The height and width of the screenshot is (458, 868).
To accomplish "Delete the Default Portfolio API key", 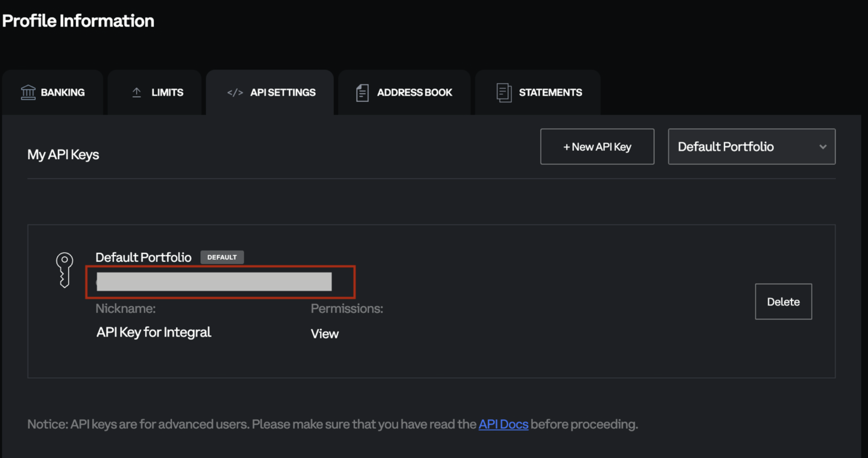I will (x=783, y=301).
